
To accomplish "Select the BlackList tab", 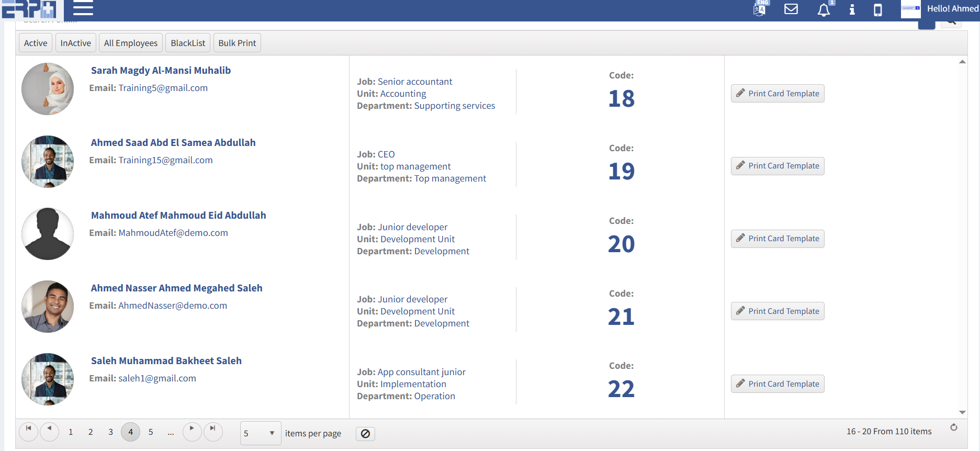I will click(188, 43).
